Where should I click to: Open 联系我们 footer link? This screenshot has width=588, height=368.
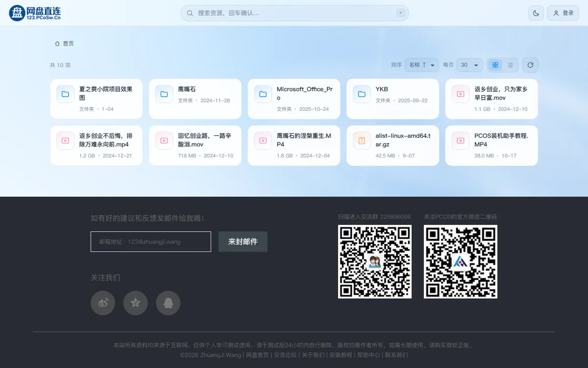pos(396,355)
